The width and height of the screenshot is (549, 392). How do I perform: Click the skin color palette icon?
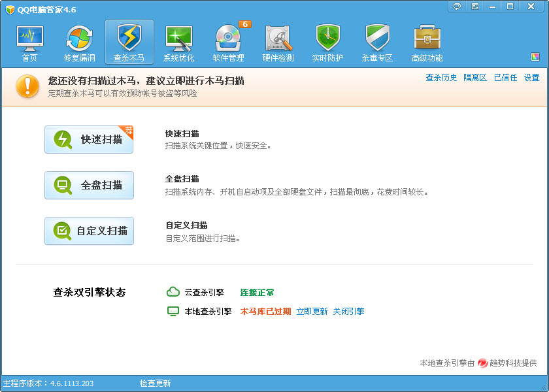click(x=535, y=57)
